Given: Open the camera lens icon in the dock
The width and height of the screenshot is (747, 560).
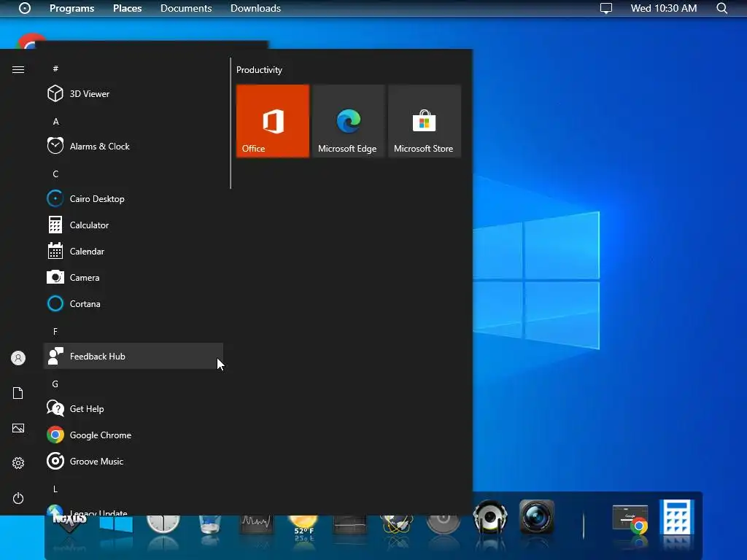Looking at the screenshot, I should tap(536, 517).
